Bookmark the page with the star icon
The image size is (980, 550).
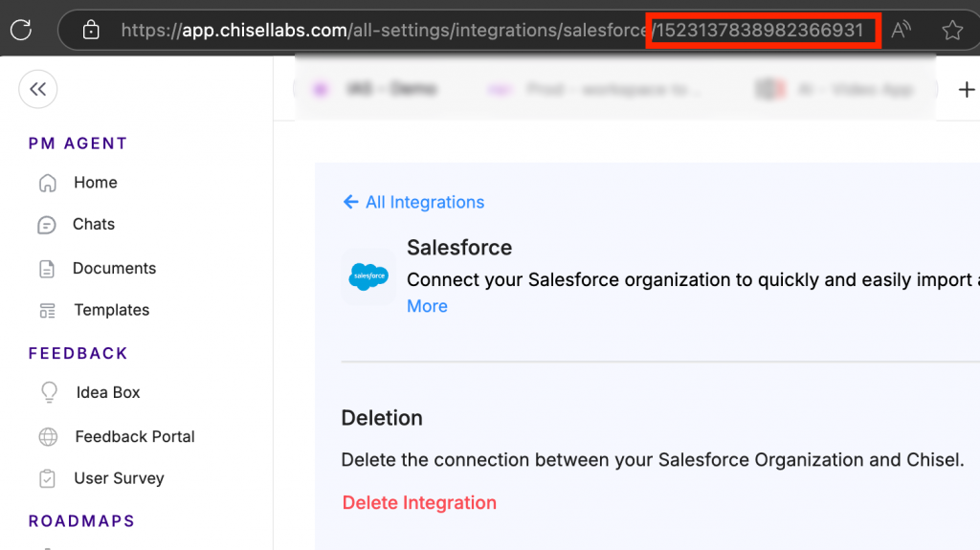tap(952, 30)
